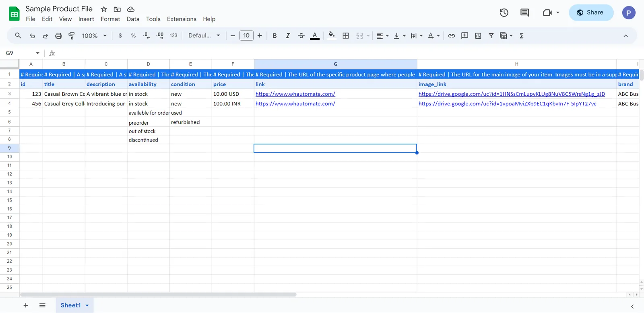644x313 pixels.
Task: Open the Extensions menu
Action: click(182, 19)
